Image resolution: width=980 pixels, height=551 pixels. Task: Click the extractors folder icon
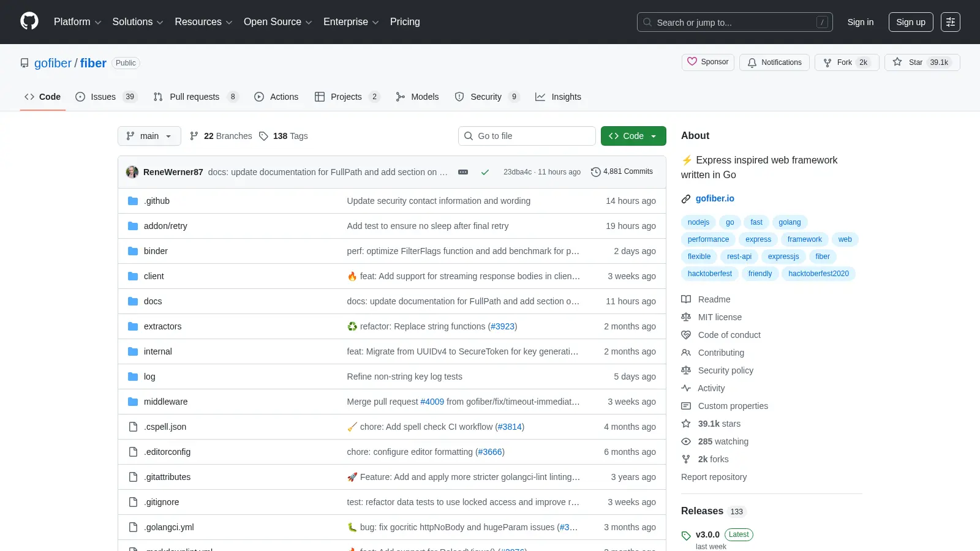pyautogui.click(x=133, y=326)
